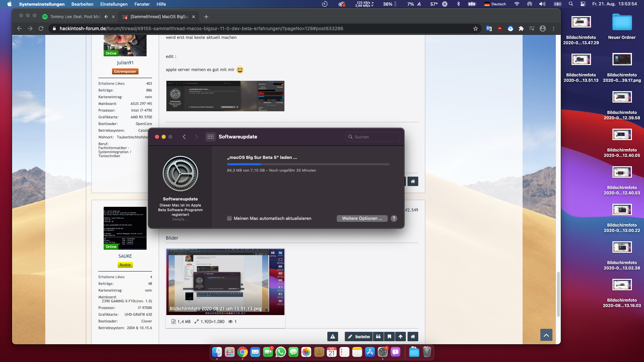Click the macOS Big Sur download progress bar
The height and width of the screenshot is (362, 644).
[308, 164]
